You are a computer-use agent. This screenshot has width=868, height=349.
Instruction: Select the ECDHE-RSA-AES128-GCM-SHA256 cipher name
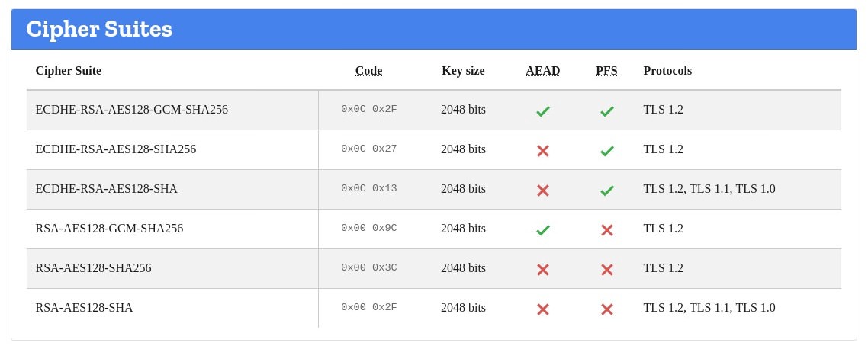point(132,110)
